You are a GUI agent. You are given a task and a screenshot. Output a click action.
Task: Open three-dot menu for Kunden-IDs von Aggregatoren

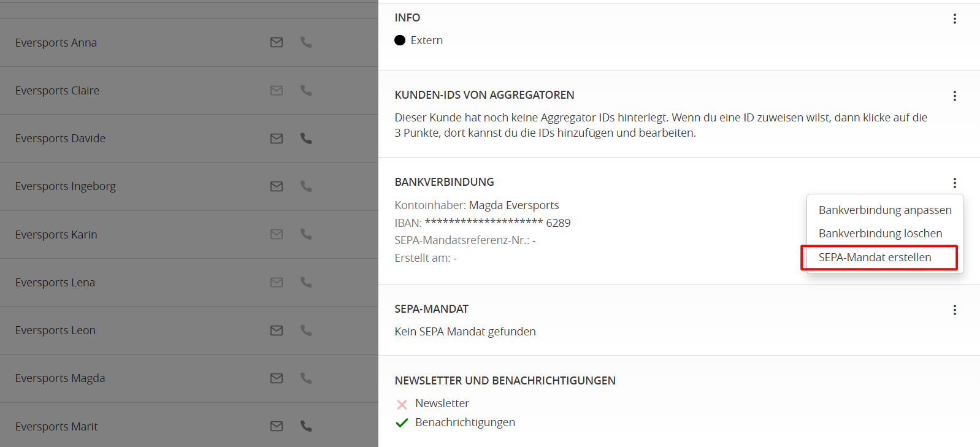tap(955, 96)
